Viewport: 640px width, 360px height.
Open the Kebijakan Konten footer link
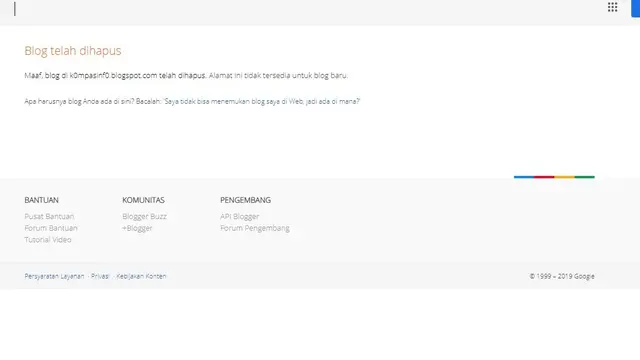(141, 276)
